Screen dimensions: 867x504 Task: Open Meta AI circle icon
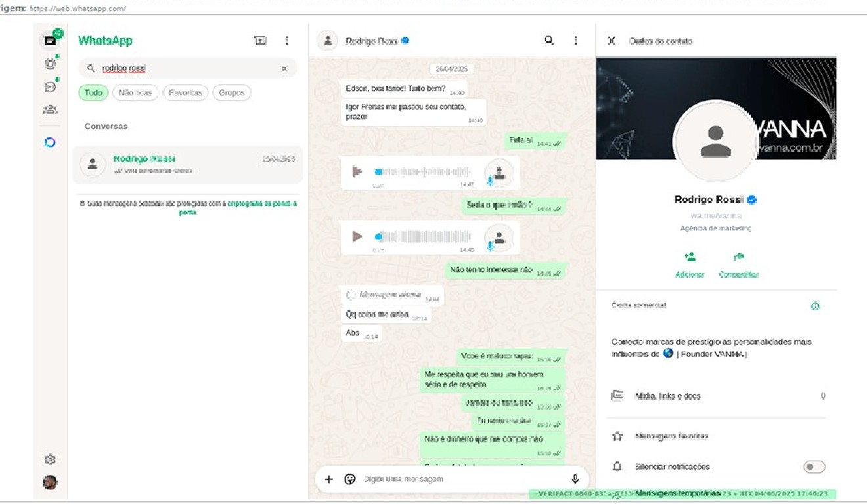[x=50, y=142]
